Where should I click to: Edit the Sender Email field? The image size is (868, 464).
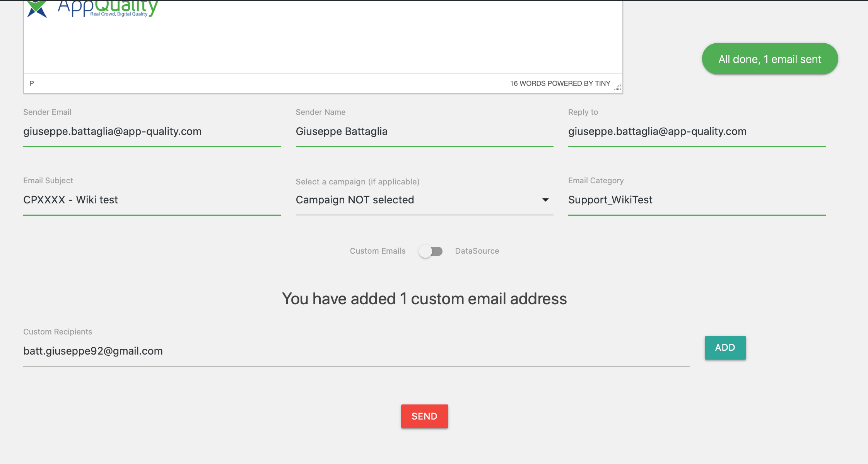tap(152, 131)
